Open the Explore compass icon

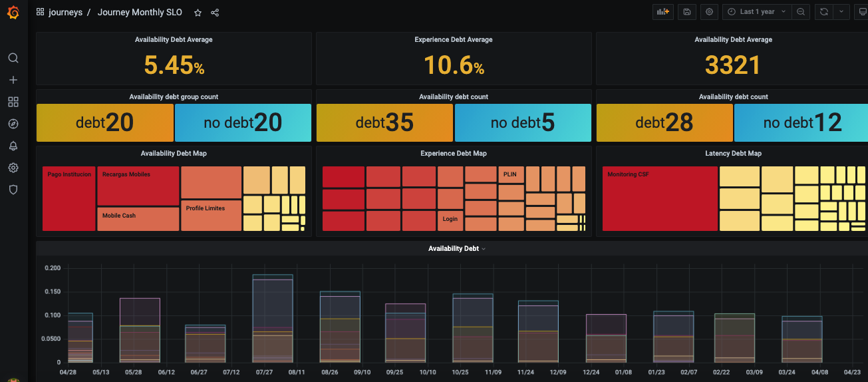[13, 124]
